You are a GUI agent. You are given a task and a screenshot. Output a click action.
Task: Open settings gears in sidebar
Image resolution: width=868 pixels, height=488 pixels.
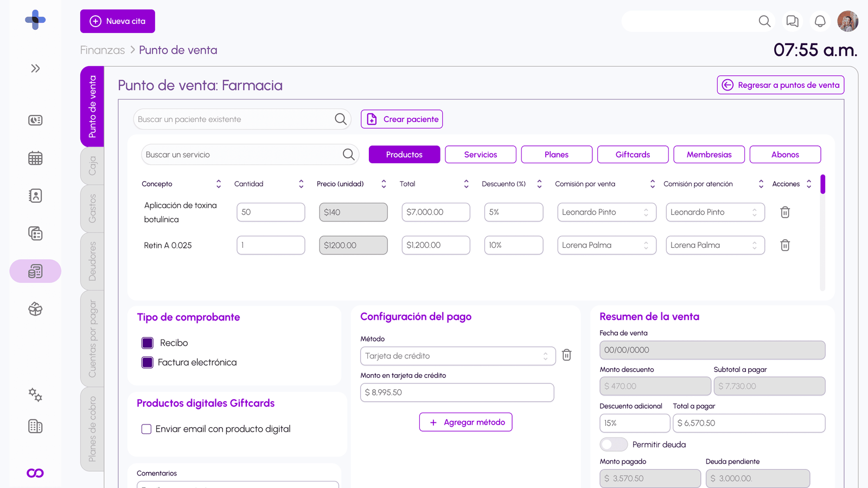click(x=35, y=395)
